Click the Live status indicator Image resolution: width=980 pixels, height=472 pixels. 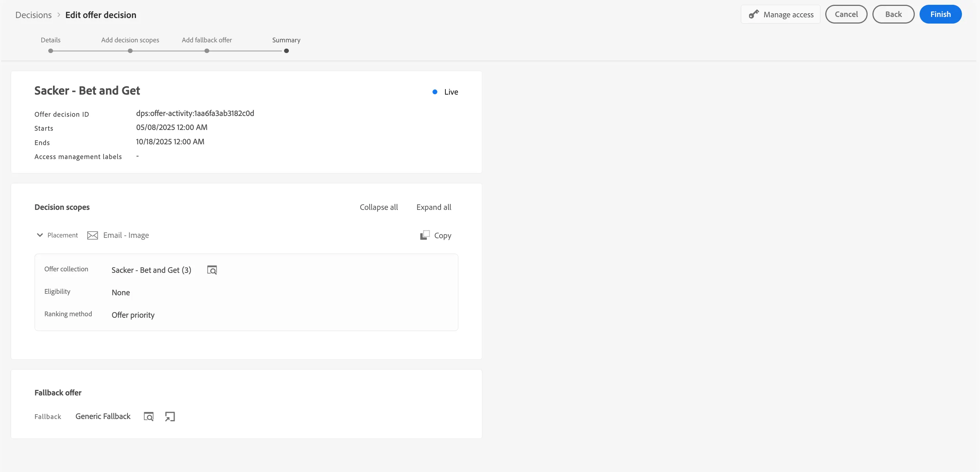pos(445,92)
